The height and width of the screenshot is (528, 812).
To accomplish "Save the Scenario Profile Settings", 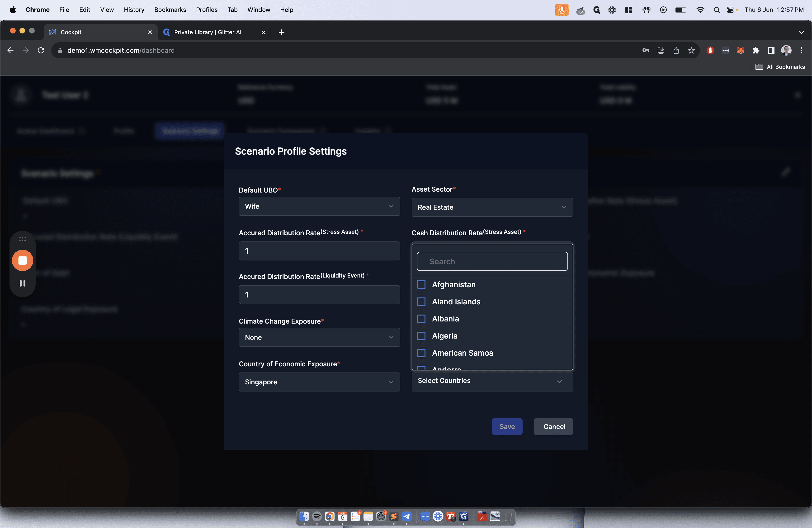I will 507,427.
